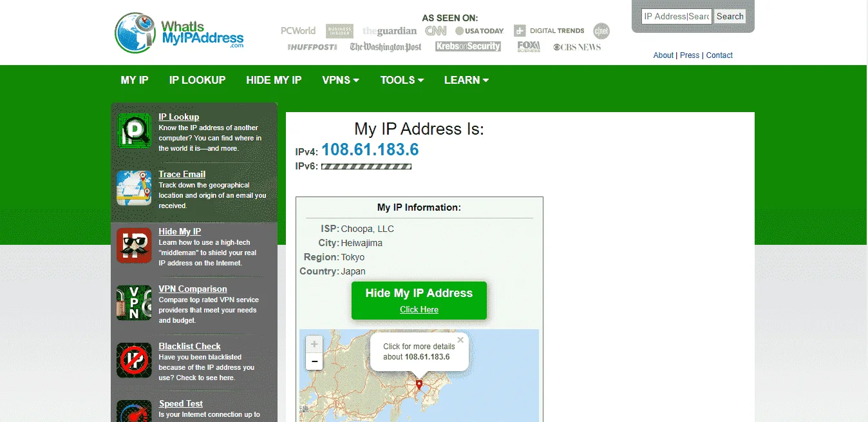
Task: Click the Country value Japan
Action: pos(354,271)
